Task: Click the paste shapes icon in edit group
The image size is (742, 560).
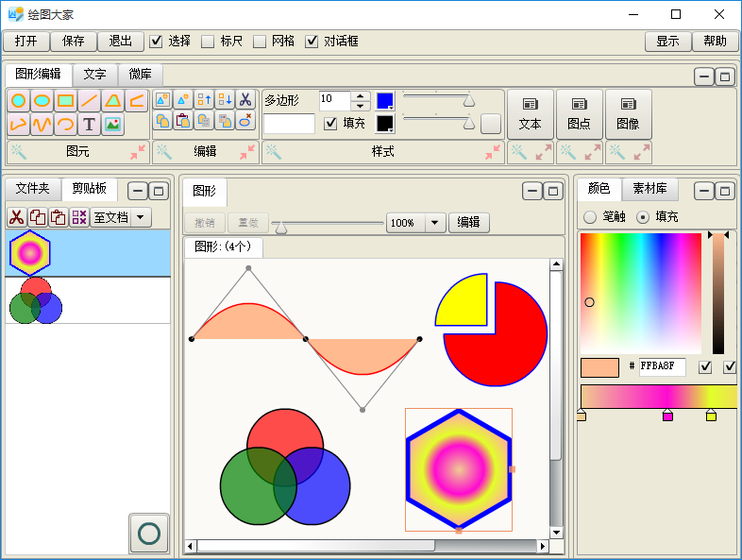Action: point(183,121)
